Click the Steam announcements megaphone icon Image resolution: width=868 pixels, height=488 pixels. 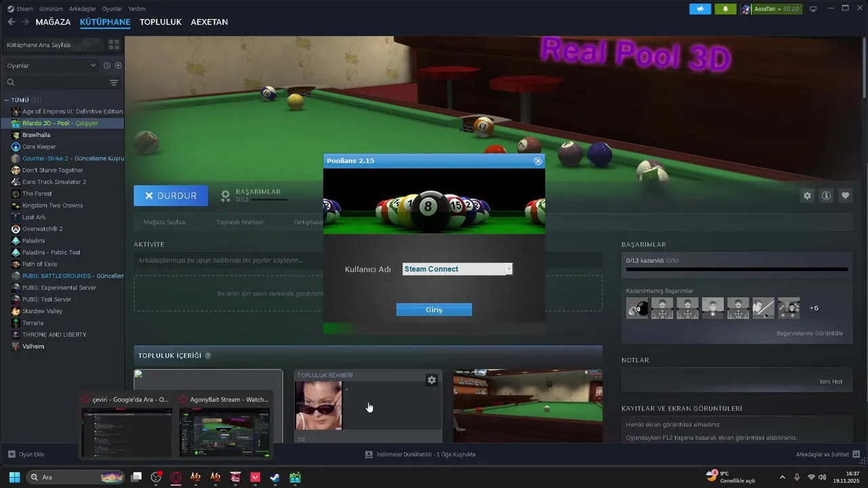pyautogui.click(x=700, y=9)
